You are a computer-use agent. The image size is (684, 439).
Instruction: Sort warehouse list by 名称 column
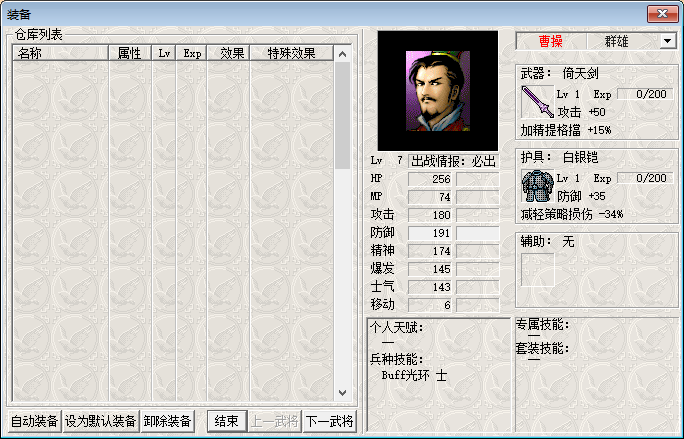point(60,53)
